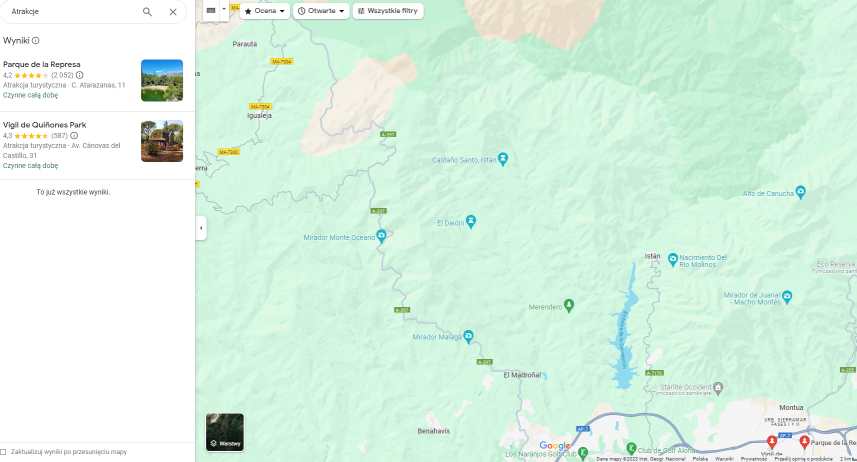Click the Atrakcje search input field
This screenshot has width=857, height=462.
tap(71, 11)
